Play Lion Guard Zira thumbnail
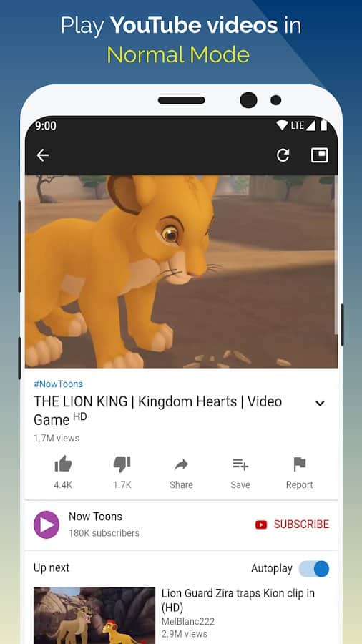This screenshot has height=644, width=362. coord(94,615)
